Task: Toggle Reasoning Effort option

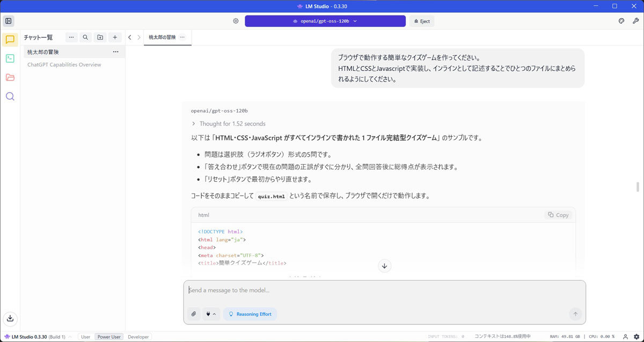Action: click(x=250, y=314)
